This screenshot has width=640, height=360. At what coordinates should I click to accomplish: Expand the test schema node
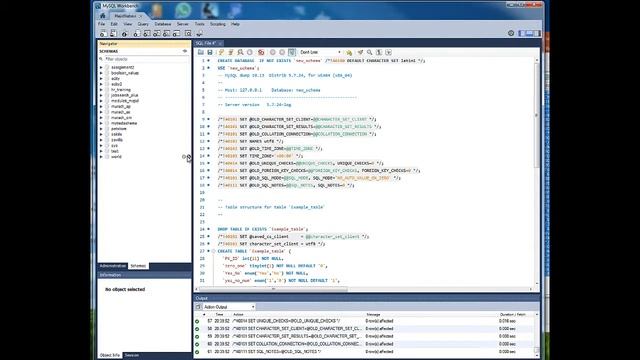click(x=101, y=151)
